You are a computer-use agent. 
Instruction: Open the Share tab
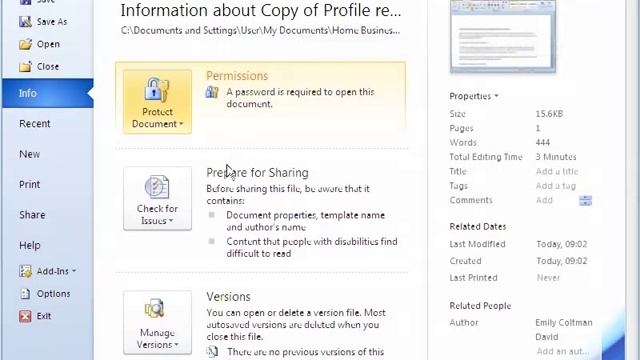[32, 215]
